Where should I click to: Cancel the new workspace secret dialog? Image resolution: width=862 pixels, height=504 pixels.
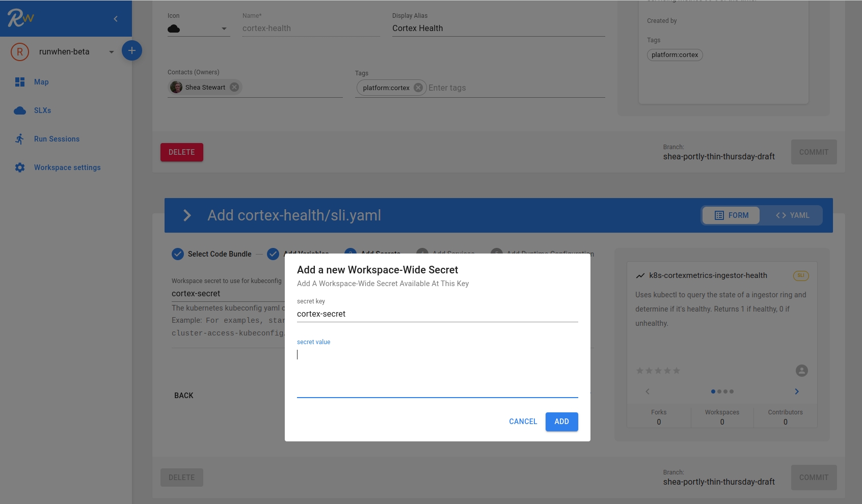pos(523,422)
